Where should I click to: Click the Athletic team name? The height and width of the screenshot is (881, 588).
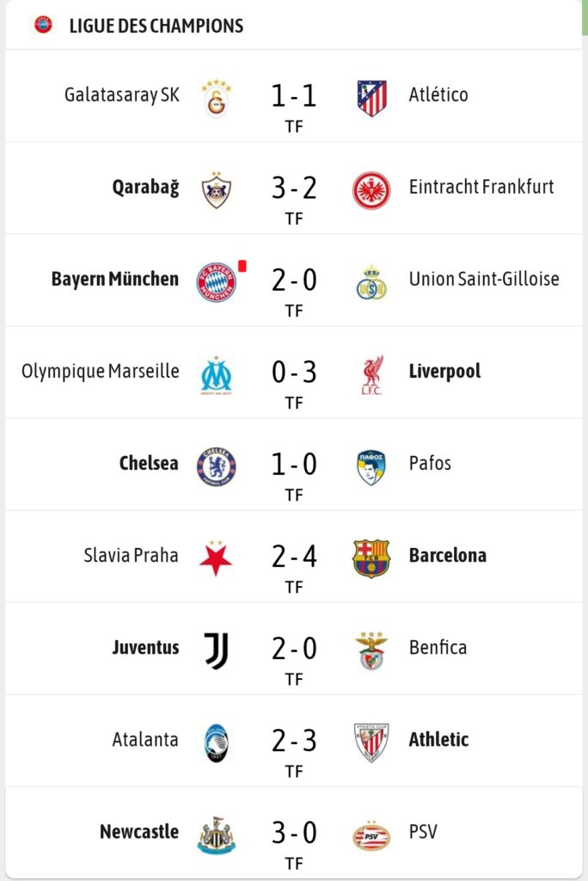coord(438,739)
